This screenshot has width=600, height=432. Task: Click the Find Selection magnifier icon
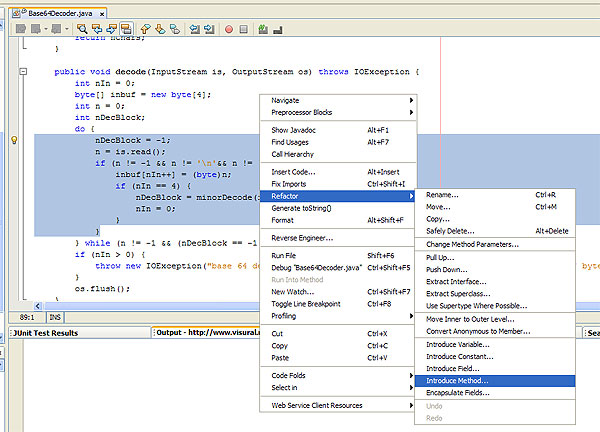(x=82, y=29)
